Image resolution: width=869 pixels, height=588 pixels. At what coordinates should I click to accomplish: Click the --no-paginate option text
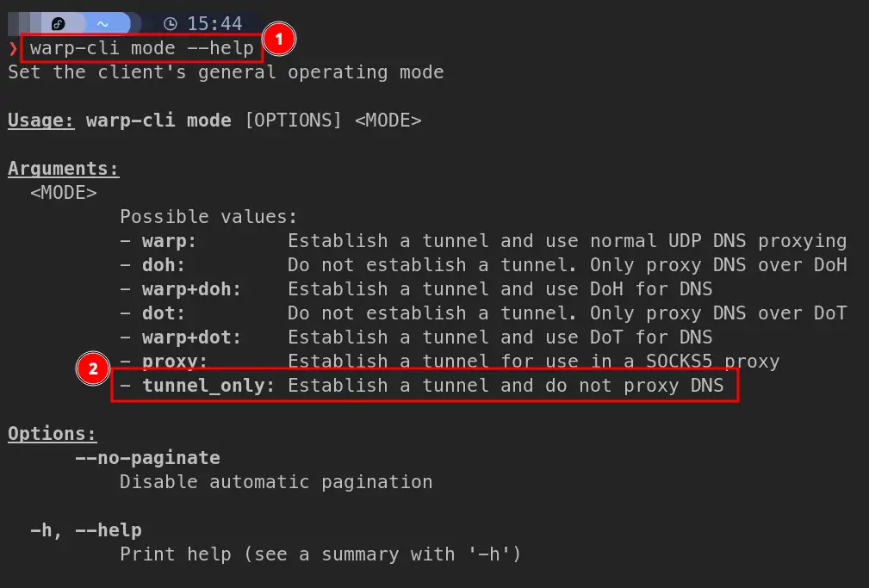click(x=147, y=458)
